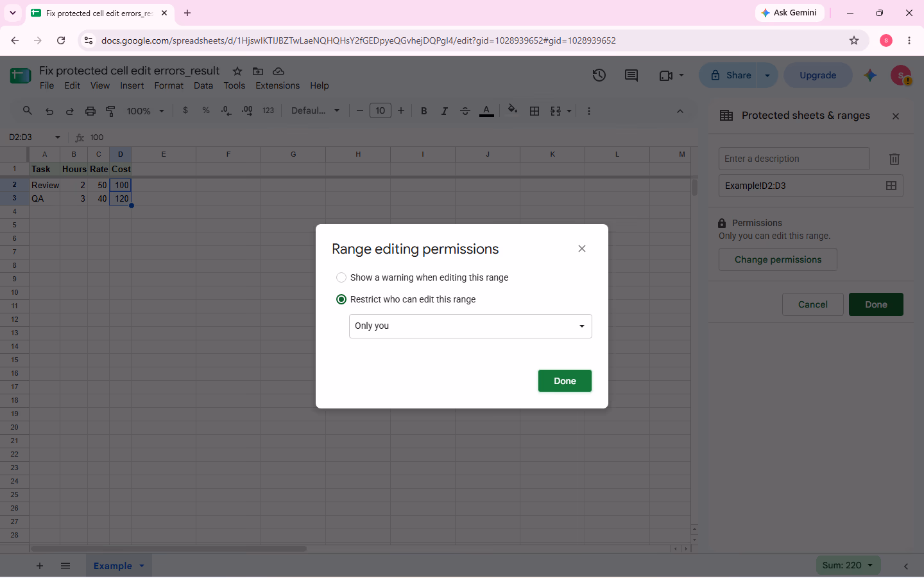The height and width of the screenshot is (578, 924).
Task: Decrease decimal places icon
Action: coord(226,110)
